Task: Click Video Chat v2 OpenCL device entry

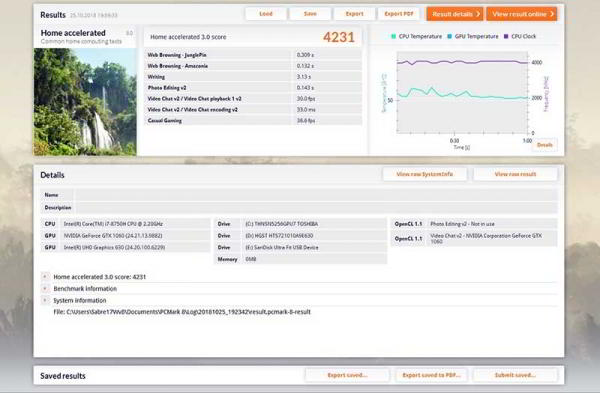Action: point(474,238)
